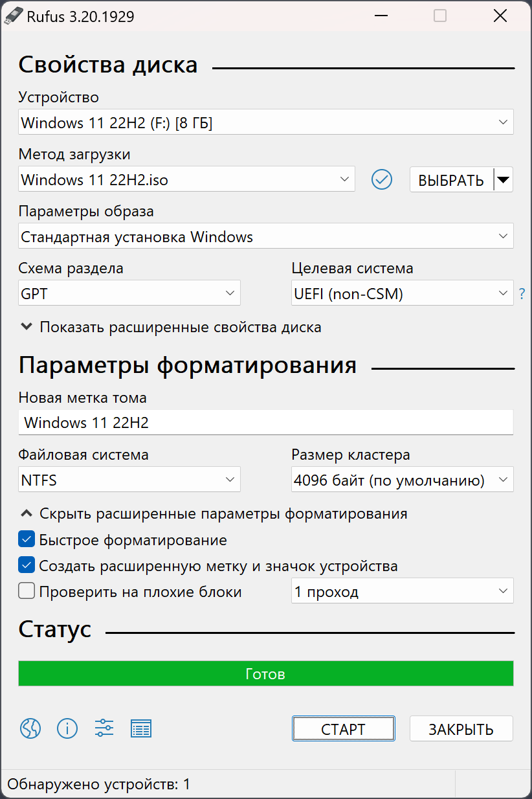Screen dimensions: 532x799
Task: Open the Файловая система dropdown
Action: [129, 479]
